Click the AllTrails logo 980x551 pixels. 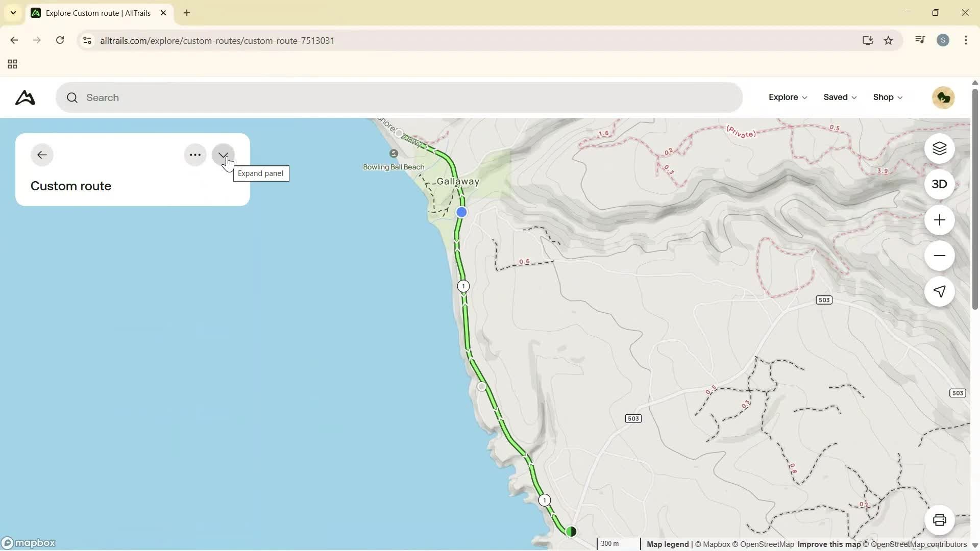click(24, 97)
